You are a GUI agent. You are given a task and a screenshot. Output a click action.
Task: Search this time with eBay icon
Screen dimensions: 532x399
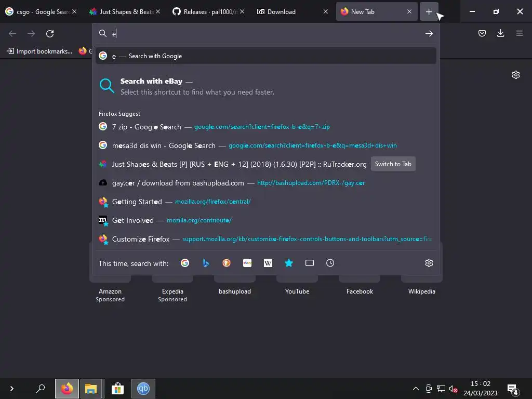pyautogui.click(x=247, y=263)
